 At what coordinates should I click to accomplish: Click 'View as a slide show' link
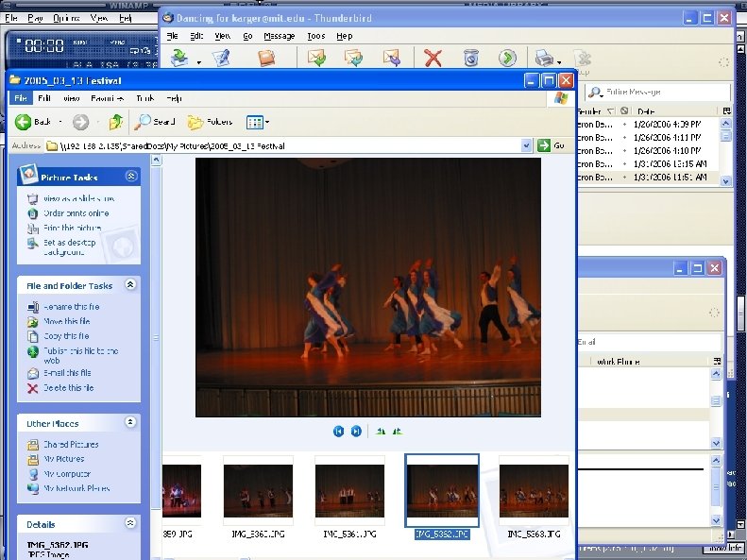click(77, 199)
